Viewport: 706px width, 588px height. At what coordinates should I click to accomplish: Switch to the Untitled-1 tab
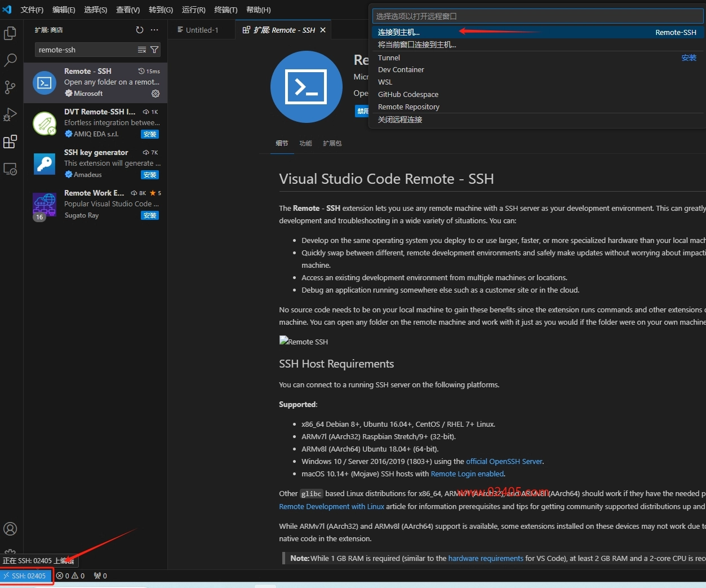point(202,30)
